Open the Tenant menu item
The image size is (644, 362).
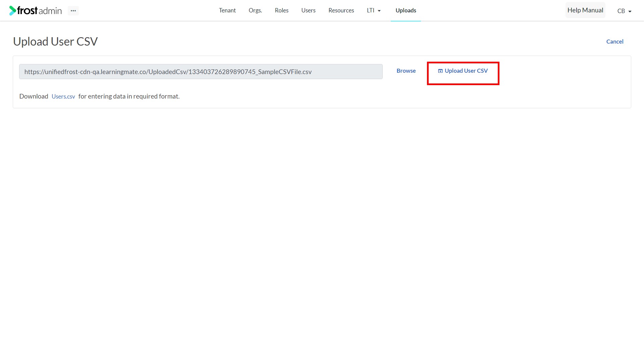[x=227, y=10]
